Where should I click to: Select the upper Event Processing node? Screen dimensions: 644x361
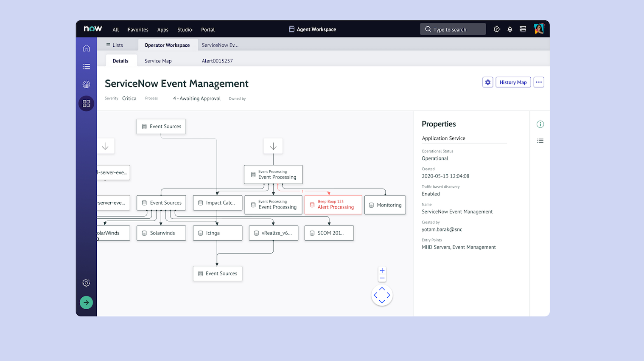coord(273,175)
